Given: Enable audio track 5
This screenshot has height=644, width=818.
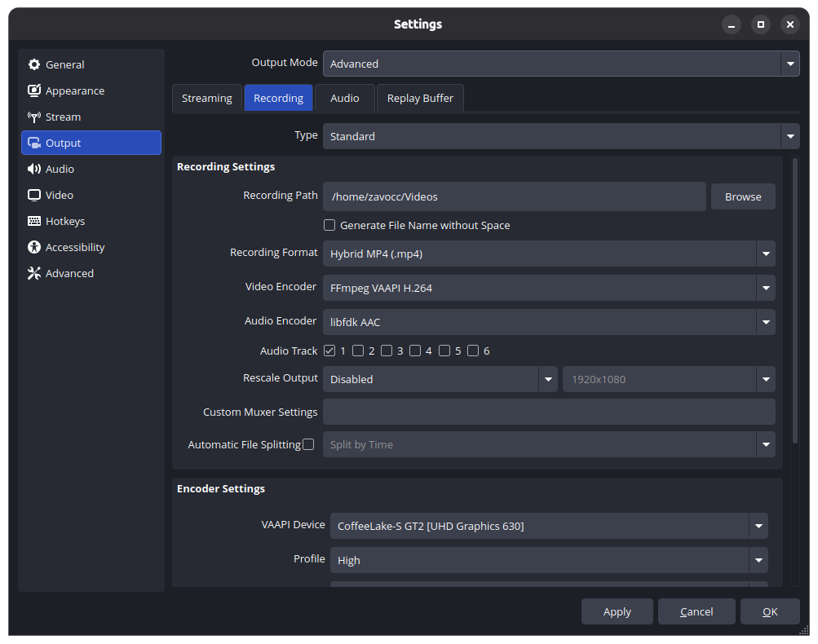Looking at the screenshot, I should pos(444,351).
